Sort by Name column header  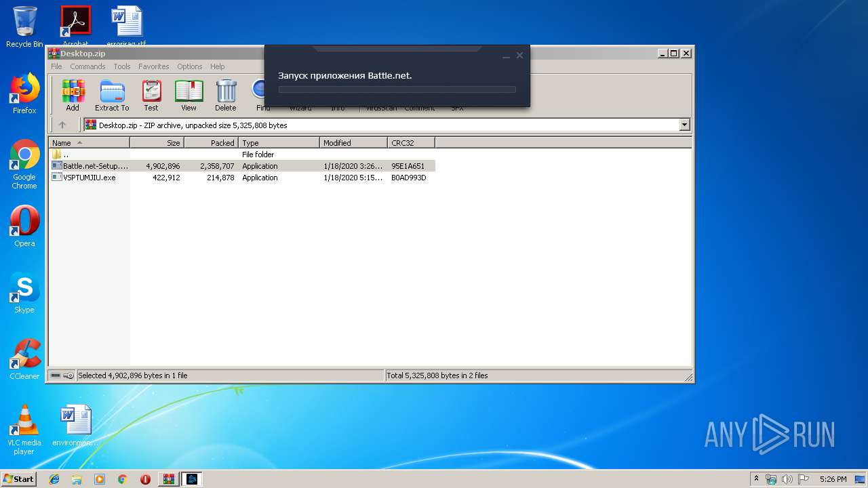click(89, 142)
